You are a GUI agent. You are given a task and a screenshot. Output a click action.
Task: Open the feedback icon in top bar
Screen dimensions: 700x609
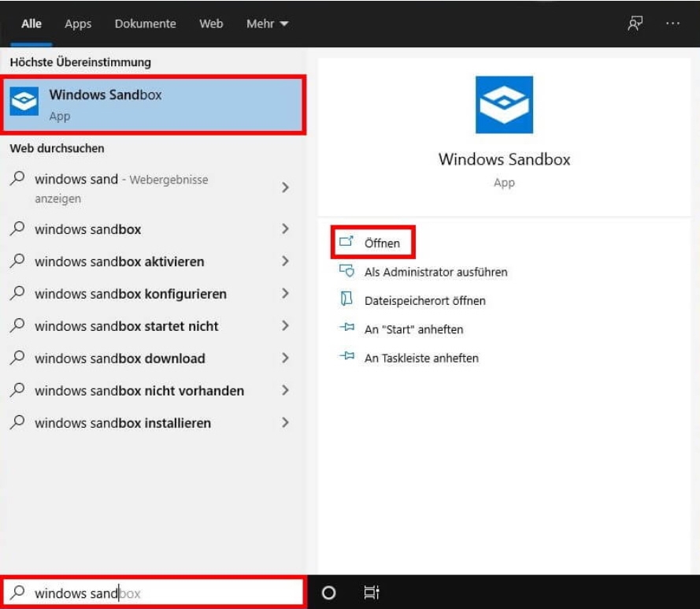pyautogui.click(x=635, y=23)
